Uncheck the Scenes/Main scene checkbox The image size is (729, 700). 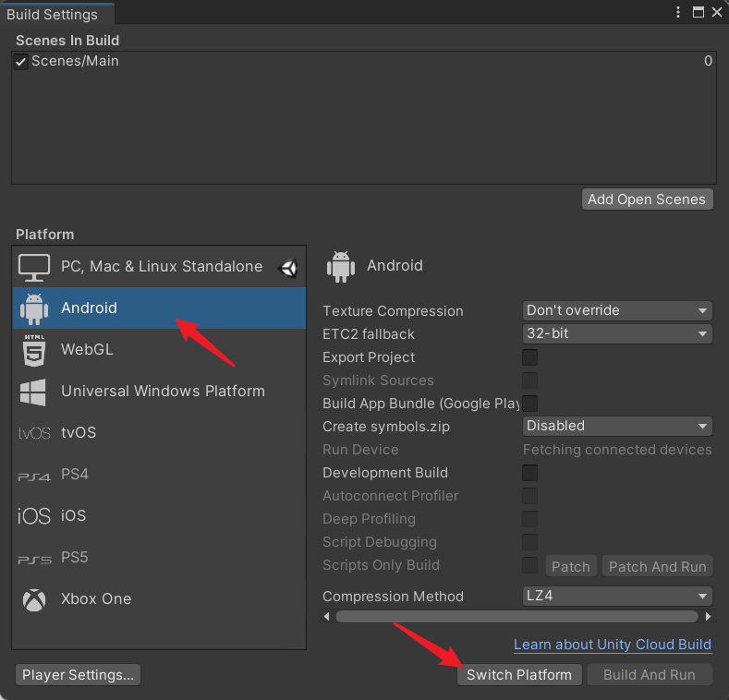20,61
